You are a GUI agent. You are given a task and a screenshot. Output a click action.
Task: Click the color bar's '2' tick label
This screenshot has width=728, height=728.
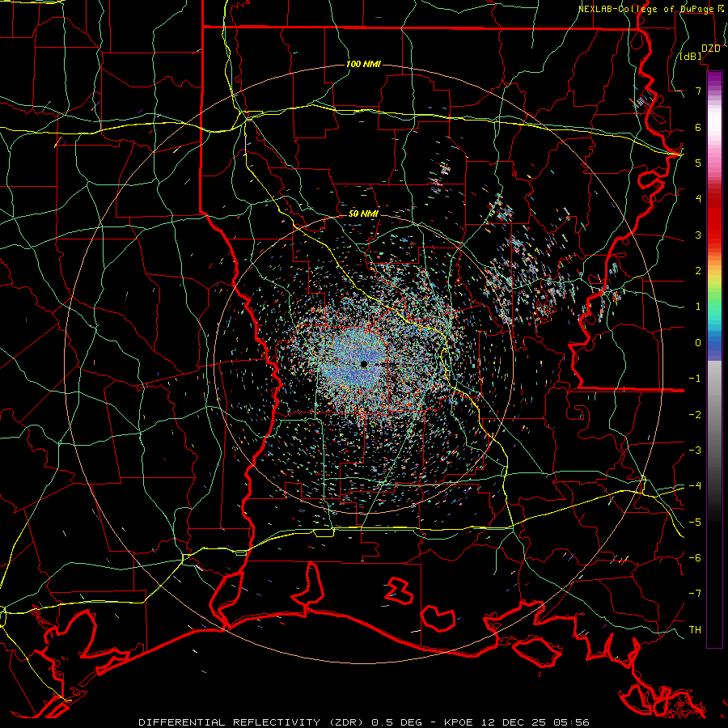698,271
